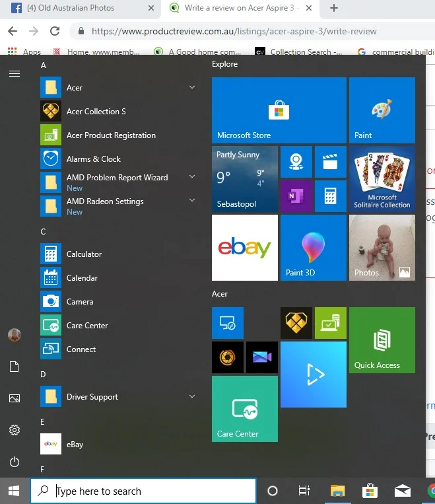This screenshot has height=504, width=435.
Task: Open Alarms & Clock app
Action: (118, 159)
